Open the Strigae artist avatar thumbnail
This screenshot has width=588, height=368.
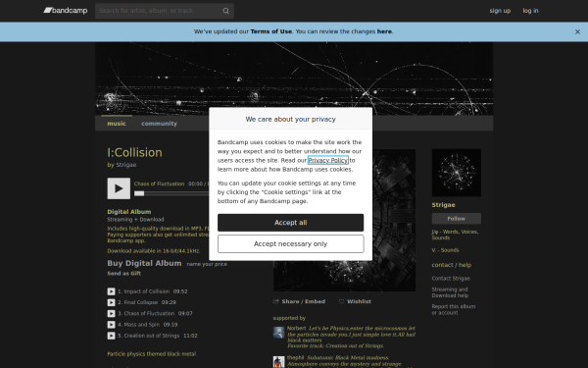click(456, 173)
